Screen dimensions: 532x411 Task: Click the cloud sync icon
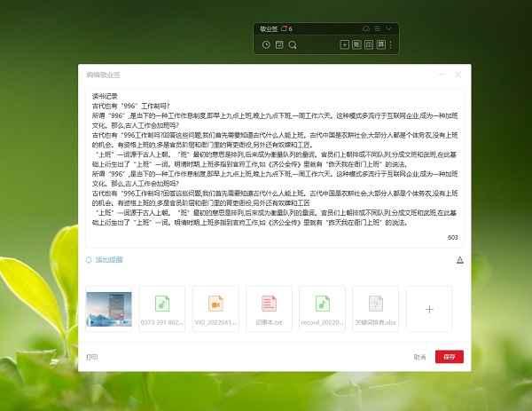coord(364,28)
